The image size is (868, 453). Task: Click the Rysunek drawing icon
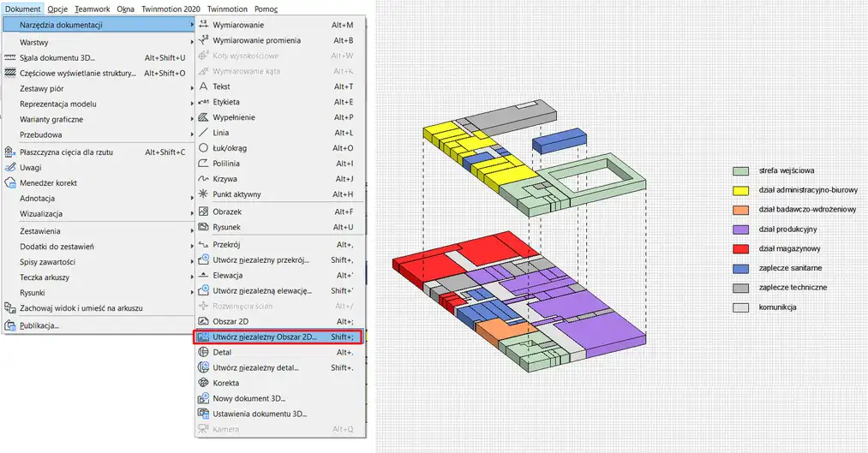(x=203, y=227)
